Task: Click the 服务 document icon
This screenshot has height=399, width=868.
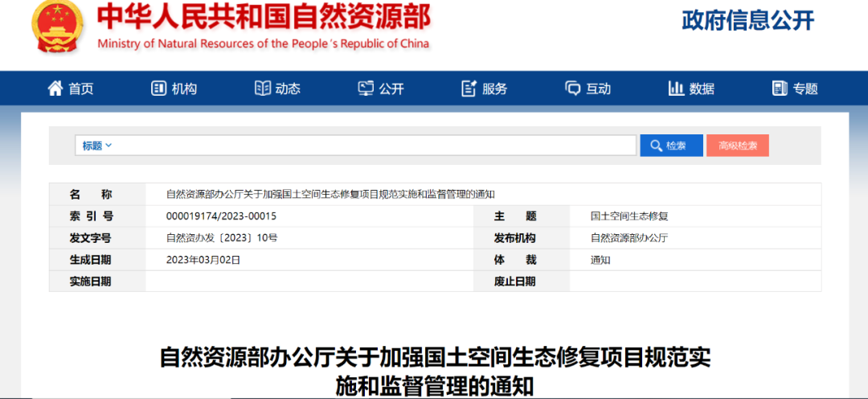Action: click(x=469, y=88)
